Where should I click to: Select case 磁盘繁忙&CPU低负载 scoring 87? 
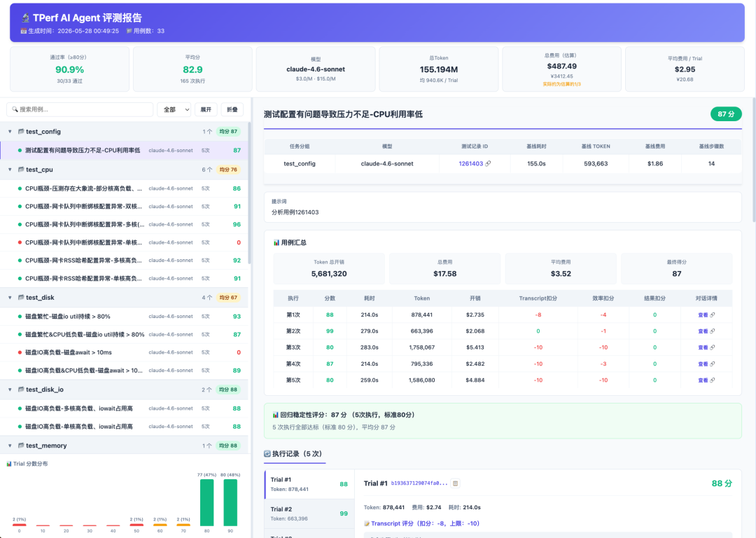[124, 334]
